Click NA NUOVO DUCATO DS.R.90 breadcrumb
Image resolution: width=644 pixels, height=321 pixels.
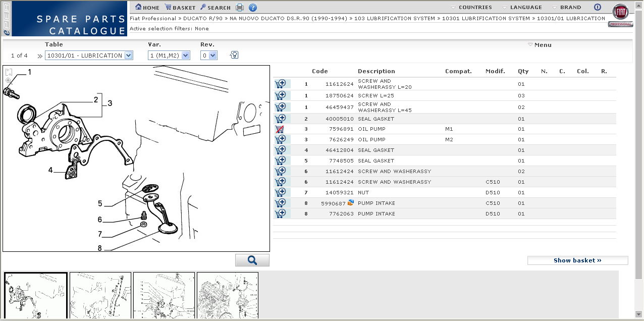(x=288, y=19)
